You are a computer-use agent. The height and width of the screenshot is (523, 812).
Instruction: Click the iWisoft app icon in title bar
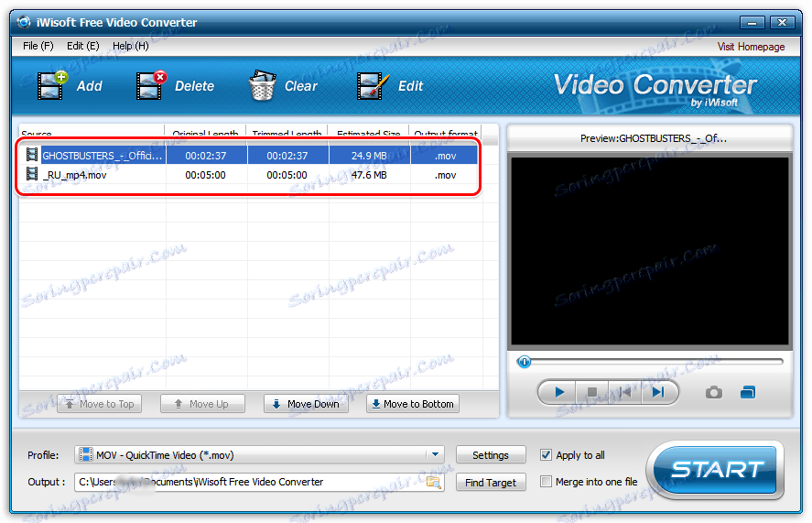coord(24,22)
